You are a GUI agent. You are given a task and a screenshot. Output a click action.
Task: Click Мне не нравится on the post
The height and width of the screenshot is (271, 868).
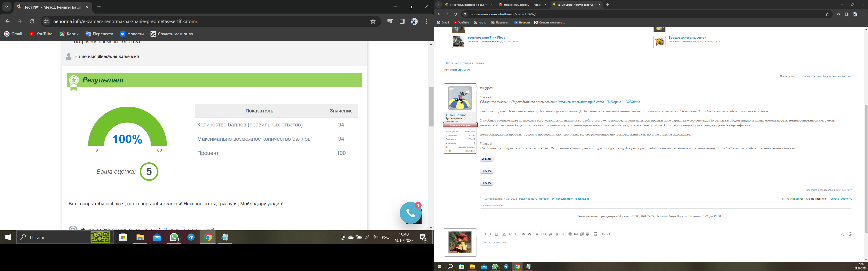coord(816,199)
